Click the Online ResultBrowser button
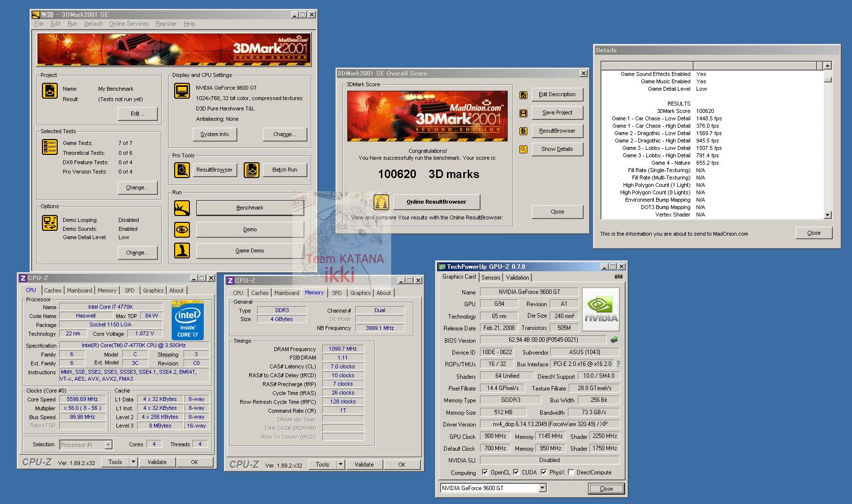852x504 pixels. (436, 202)
